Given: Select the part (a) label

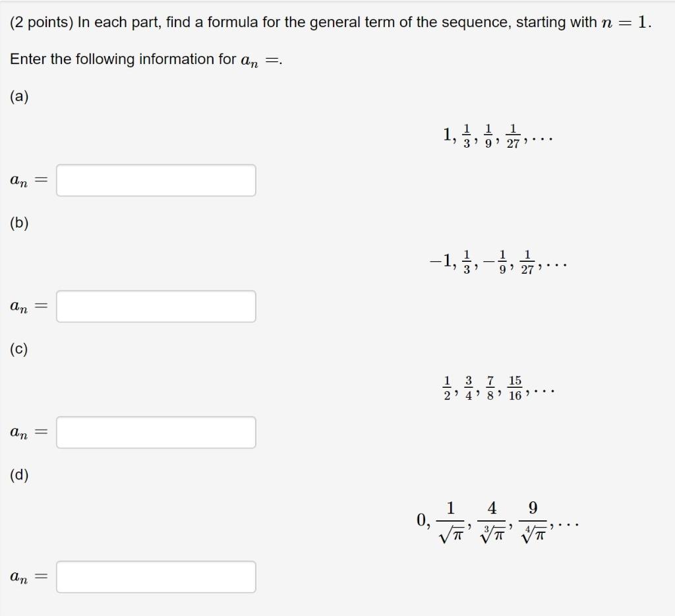Looking at the screenshot, I should tap(19, 96).
